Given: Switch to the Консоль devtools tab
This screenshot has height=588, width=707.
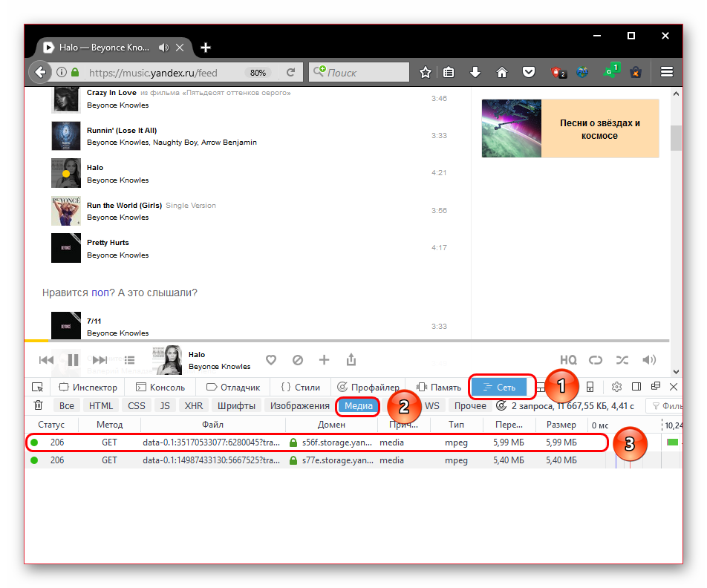Looking at the screenshot, I should tap(160, 388).
